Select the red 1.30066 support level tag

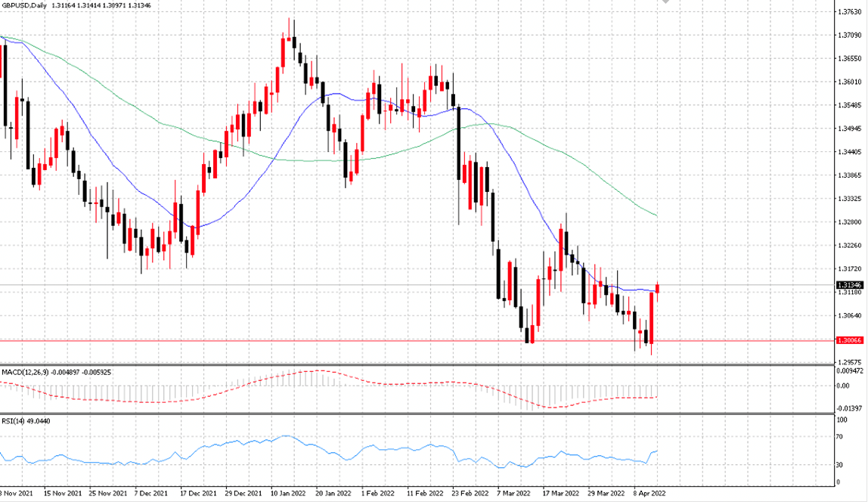849,340
